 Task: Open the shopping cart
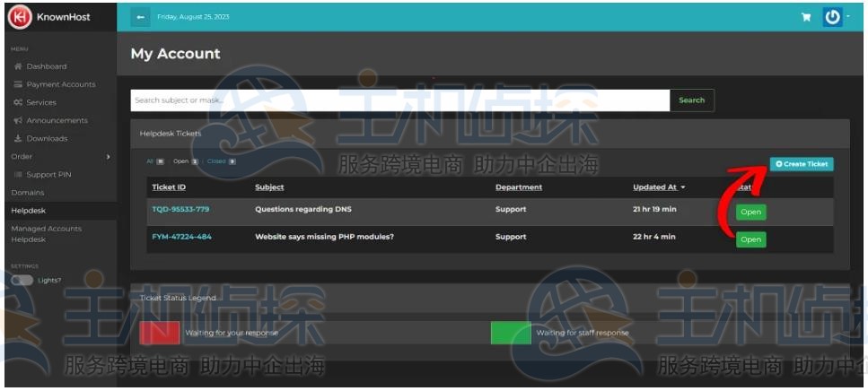pos(806,17)
